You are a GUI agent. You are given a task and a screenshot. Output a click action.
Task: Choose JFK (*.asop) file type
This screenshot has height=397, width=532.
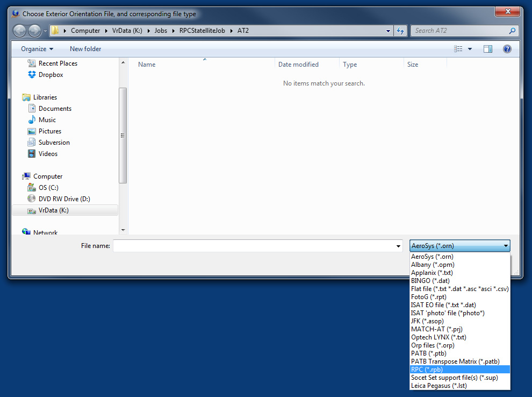pos(460,321)
